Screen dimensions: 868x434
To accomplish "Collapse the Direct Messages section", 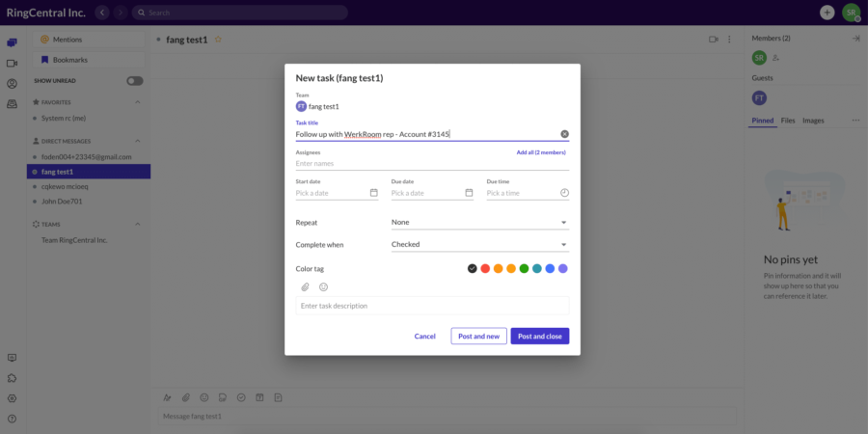I will click(137, 141).
